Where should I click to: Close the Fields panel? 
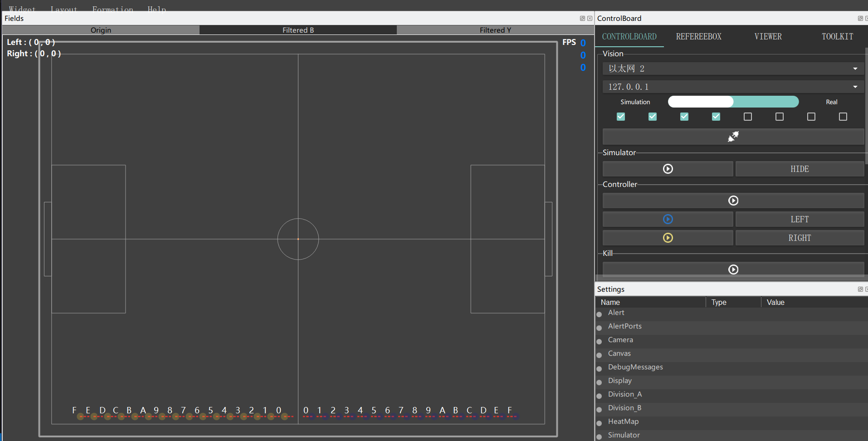[x=590, y=19]
